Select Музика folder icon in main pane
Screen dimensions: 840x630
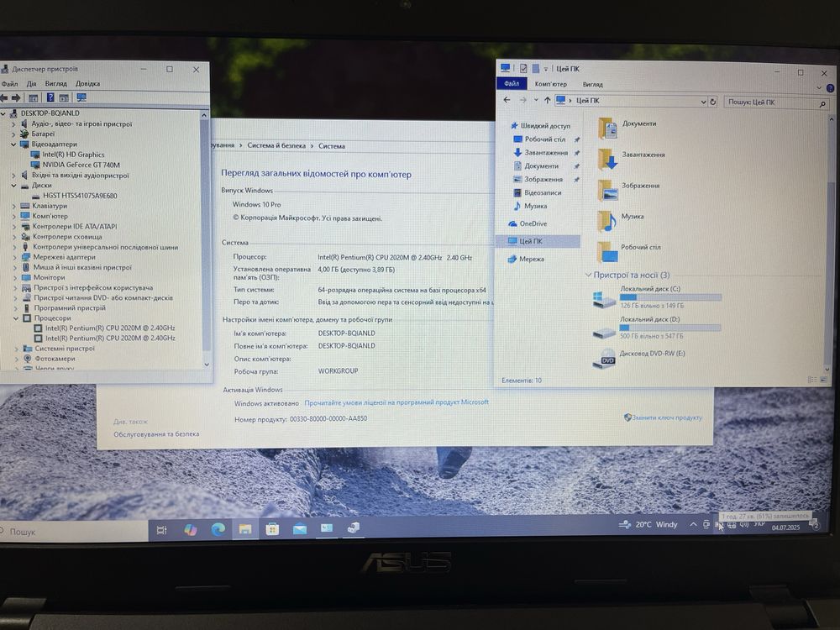(x=606, y=220)
